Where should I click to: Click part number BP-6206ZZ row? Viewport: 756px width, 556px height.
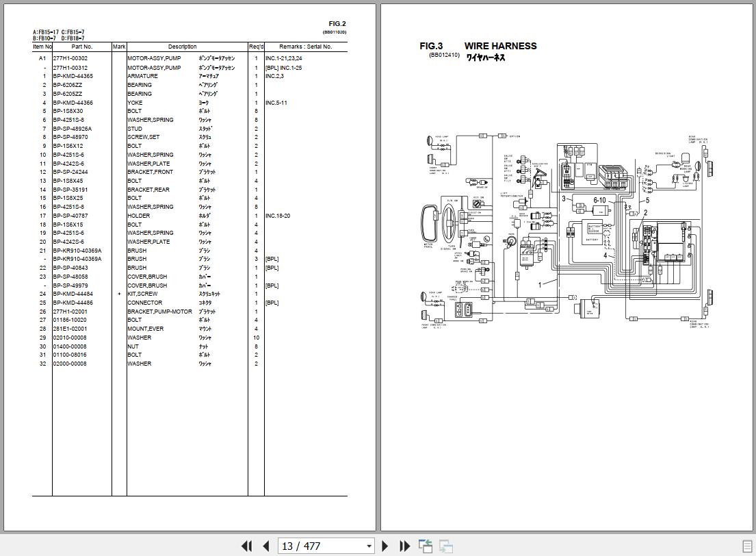[x=68, y=84]
